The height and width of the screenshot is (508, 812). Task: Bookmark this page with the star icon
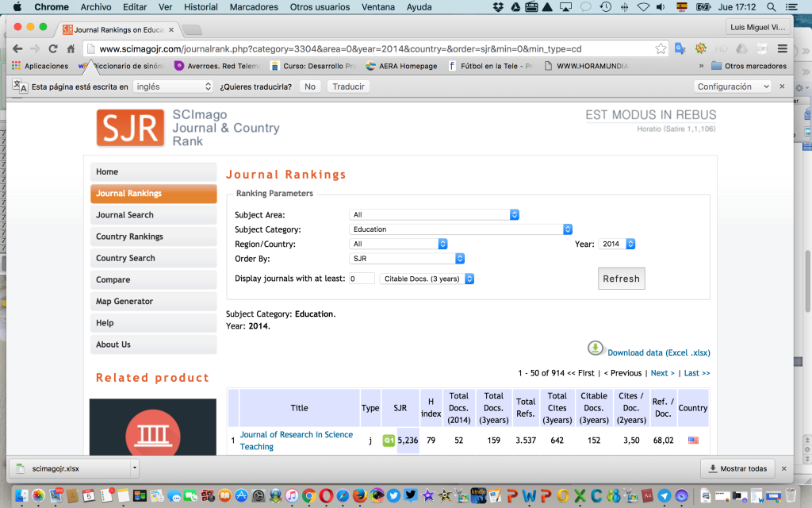click(x=661, y=48)
